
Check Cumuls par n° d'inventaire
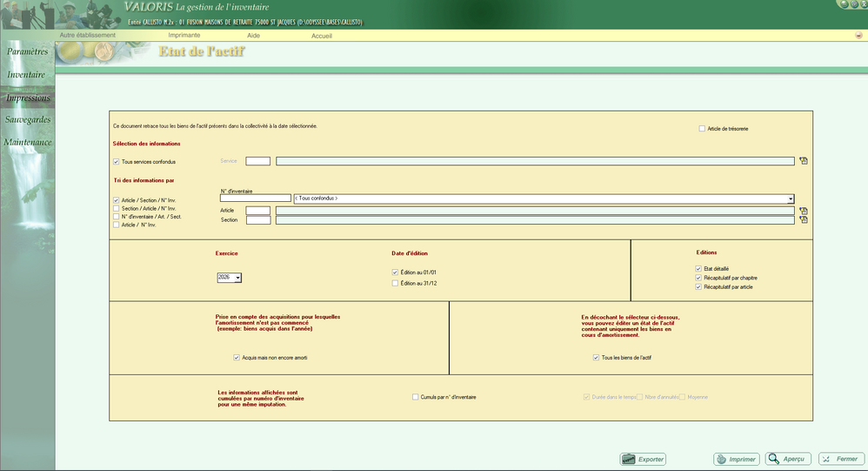(416, 397)
